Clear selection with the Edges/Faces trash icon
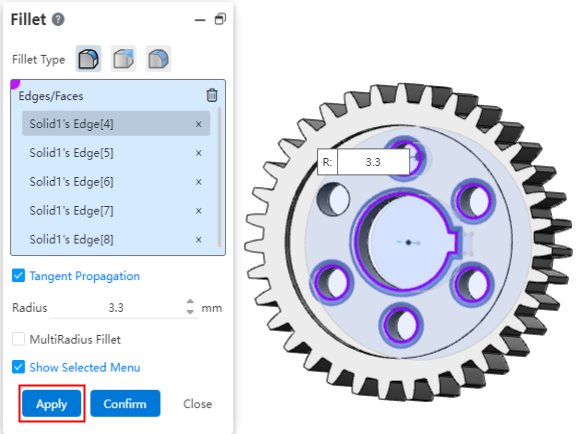Image resolution: width=584 pixels, height=434 pixels. 212,95
